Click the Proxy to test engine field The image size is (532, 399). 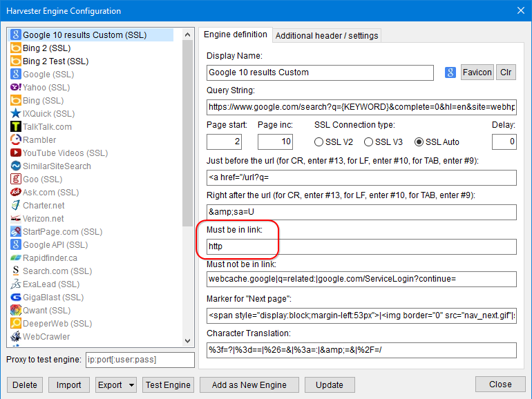pyautogui.click(x=140, y=360)
